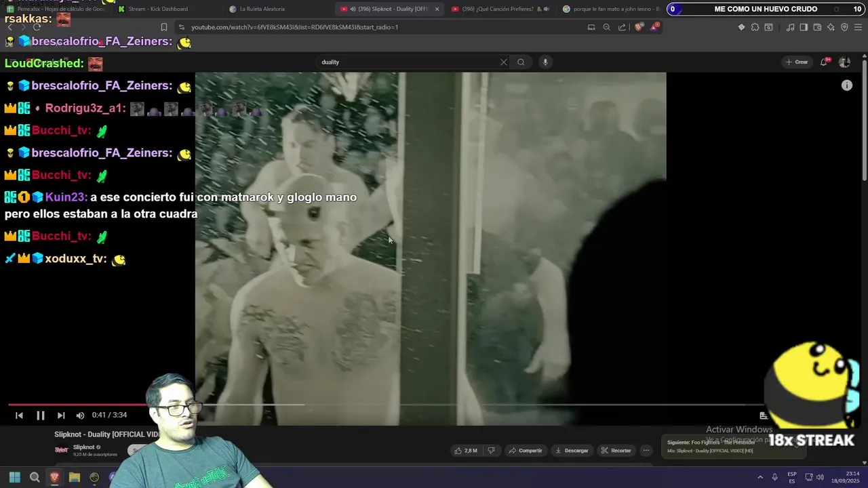The width and height of the screenshot is (868, 488).
Task: Open Brave Shields lion icon
Action: coord(638,27)
